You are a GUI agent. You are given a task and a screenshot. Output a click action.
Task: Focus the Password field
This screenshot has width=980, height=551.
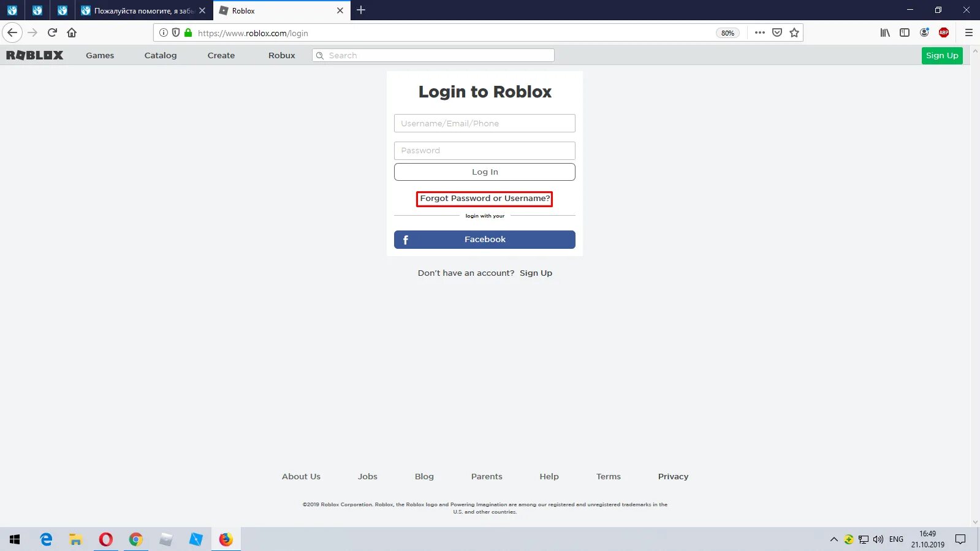[484, 151]
